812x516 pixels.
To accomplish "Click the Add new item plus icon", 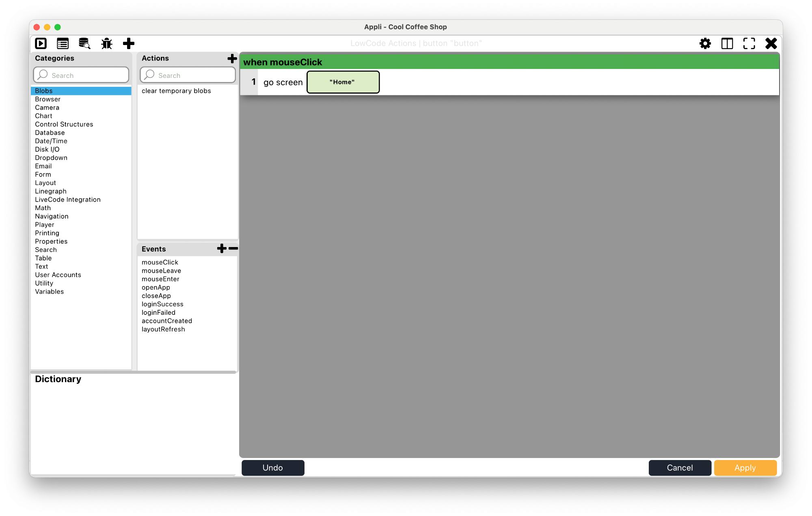I will (x=128, y=43).
